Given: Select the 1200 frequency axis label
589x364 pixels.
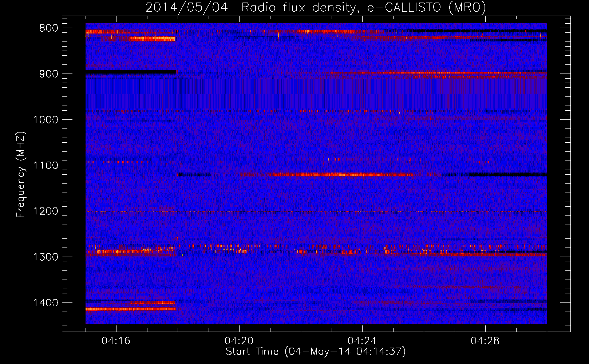Looking at the screenshot, I should [46, 211].
